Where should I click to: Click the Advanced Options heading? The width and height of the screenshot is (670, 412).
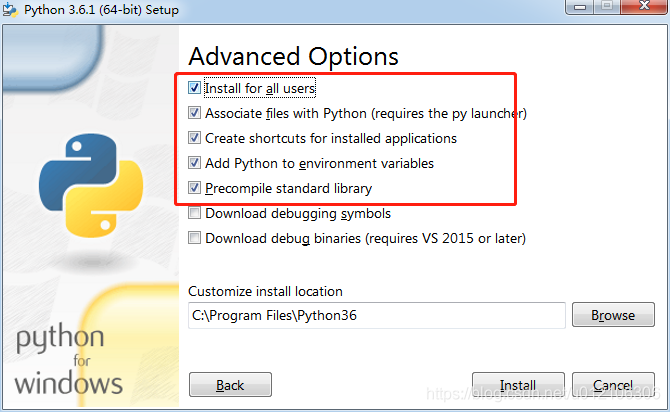(293, 56)
